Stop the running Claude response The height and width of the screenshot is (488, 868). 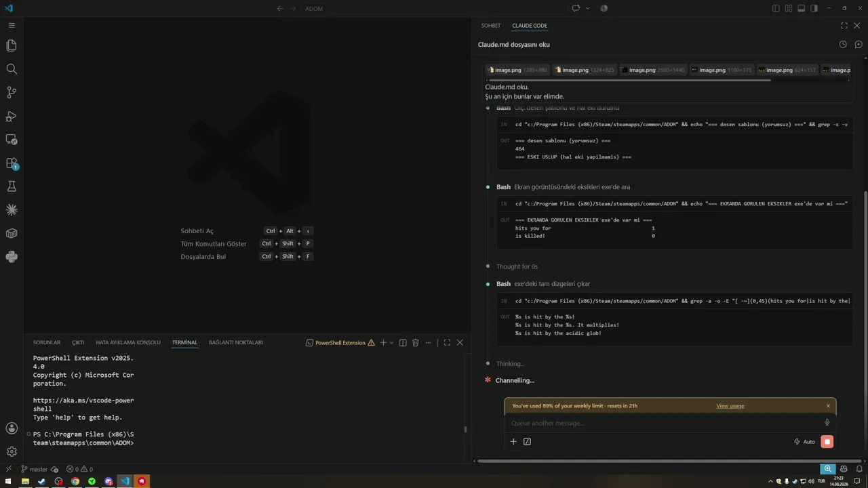[827, 442]
